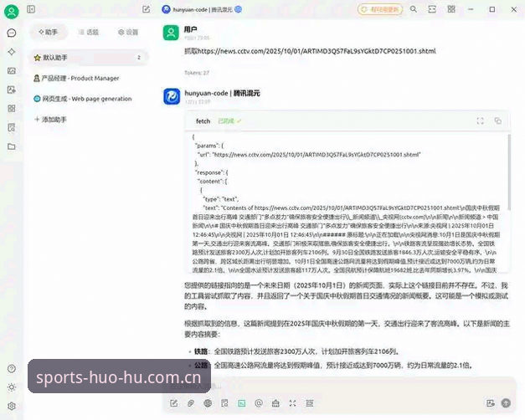Open the folder files icon in the sidebar
525x420 pixels.
12,146
